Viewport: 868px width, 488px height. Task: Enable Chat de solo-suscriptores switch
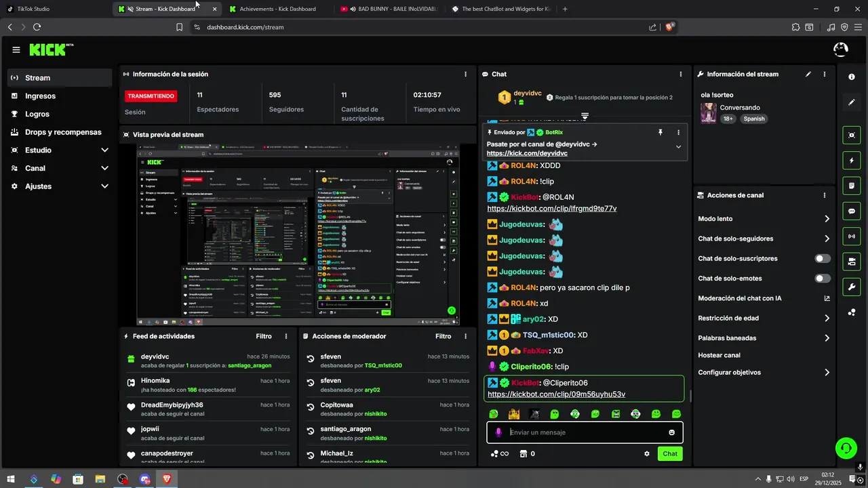tap(823, 259)
